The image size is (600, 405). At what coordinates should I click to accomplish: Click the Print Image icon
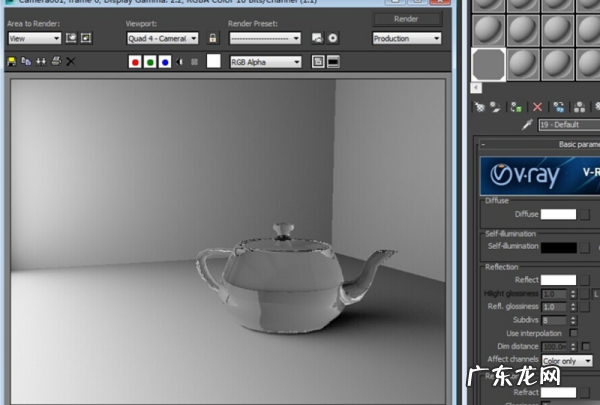point(56,62)
